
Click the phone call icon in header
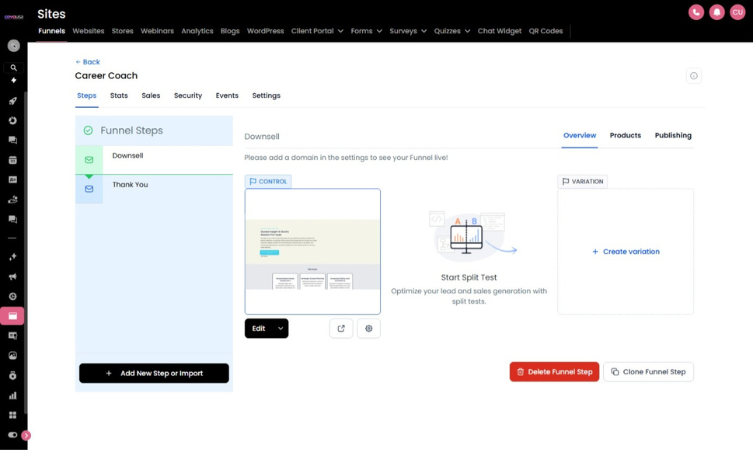696,12
